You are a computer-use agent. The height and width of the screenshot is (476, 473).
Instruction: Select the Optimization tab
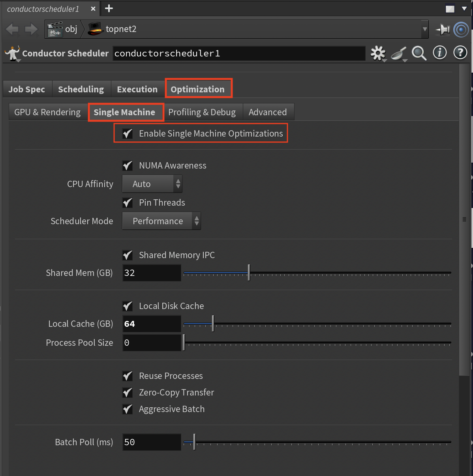[197, 89]
